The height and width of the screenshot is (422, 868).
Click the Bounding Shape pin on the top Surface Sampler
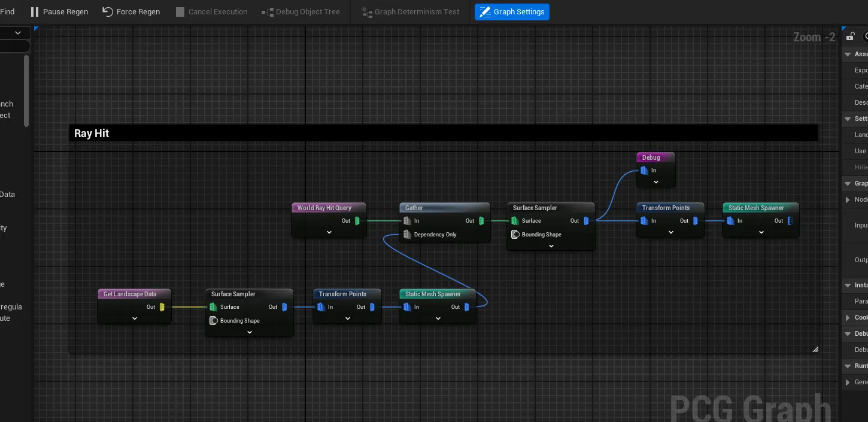click(515, 235)
